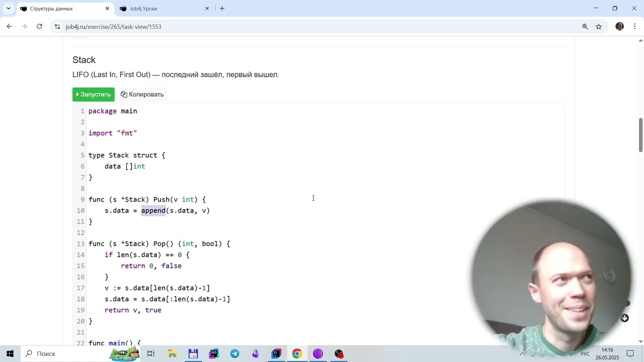The width and height of the screenshot is (644, 362).
Task: Open the purple Tor Browser taskbar icon
Action: [317, 354]
